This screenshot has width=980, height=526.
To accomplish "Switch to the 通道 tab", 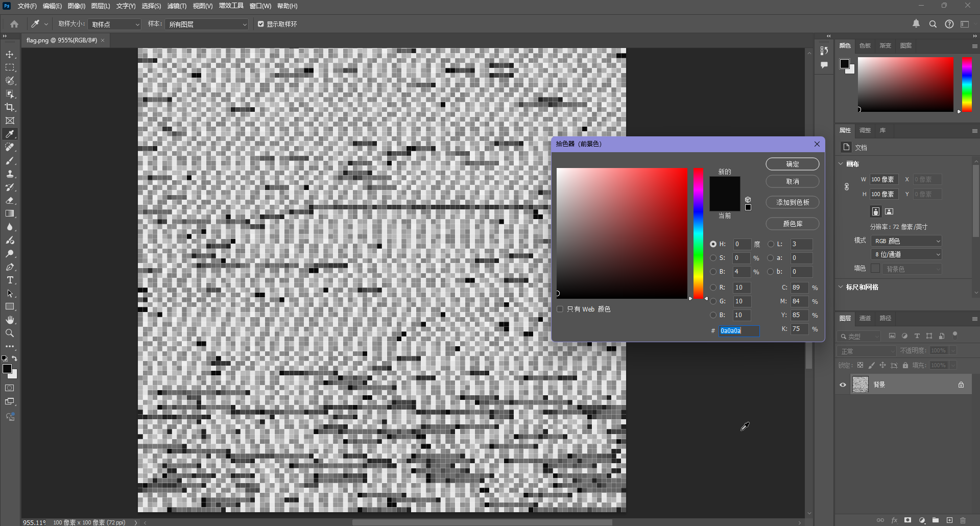I will coord(865,318).
